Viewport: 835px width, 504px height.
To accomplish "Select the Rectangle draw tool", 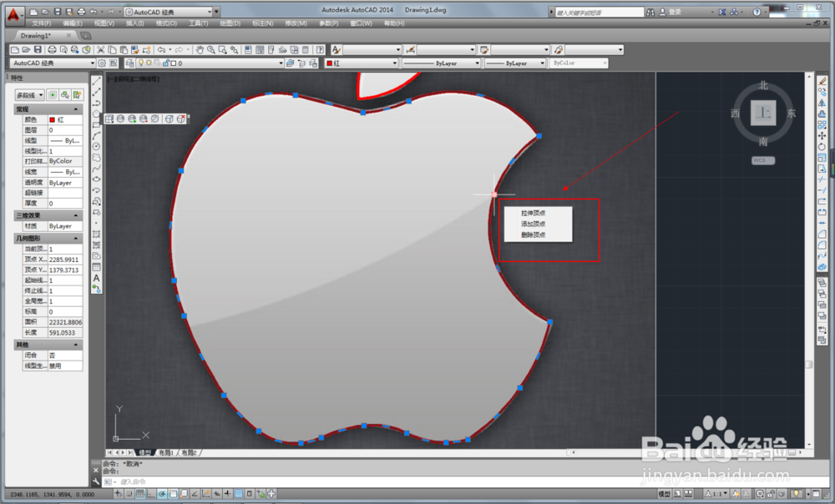I will (96, 124).
